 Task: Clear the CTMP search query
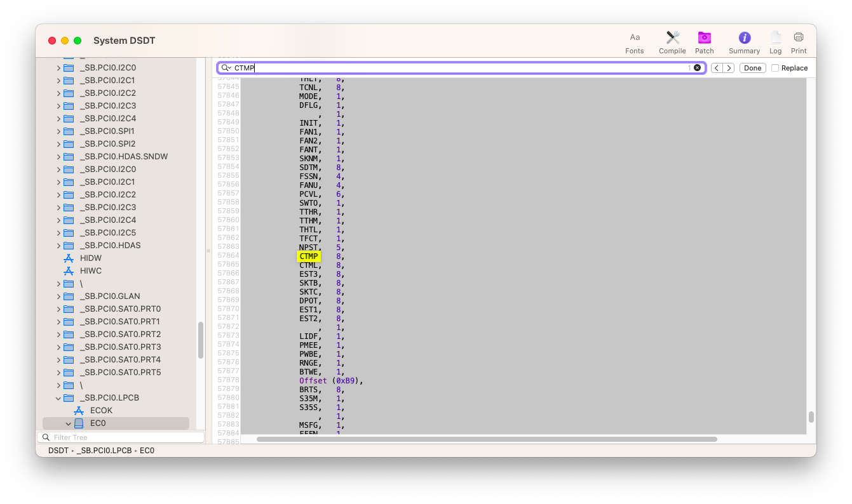(x=697, y=67)
